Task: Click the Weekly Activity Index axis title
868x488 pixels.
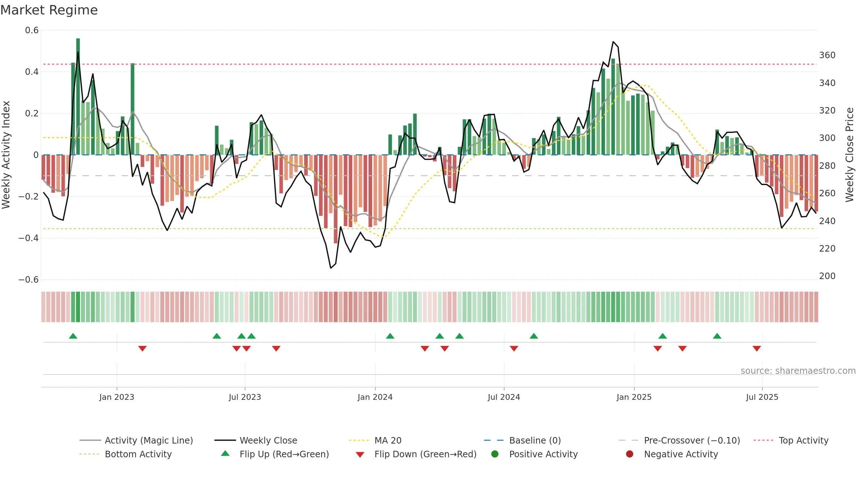Action: pyautogui.click(x=6, y=155)
